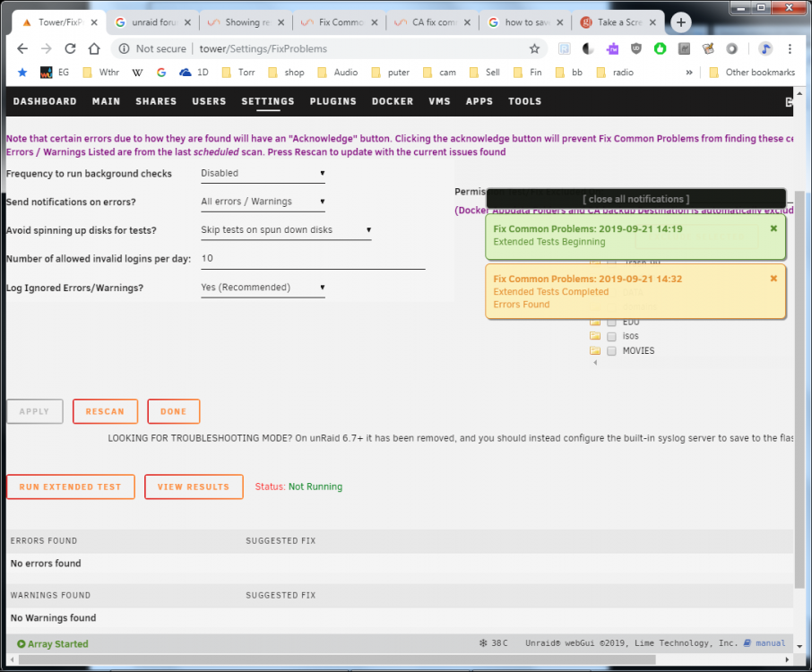812x672 pixels.
Task: Click the vertical page scrollbar
Action: click(x=799, y=388)
